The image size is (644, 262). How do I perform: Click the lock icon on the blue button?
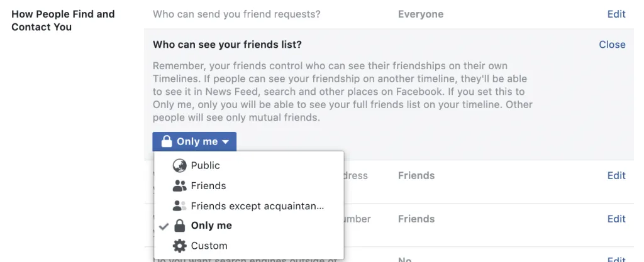[x=166, y=141]
